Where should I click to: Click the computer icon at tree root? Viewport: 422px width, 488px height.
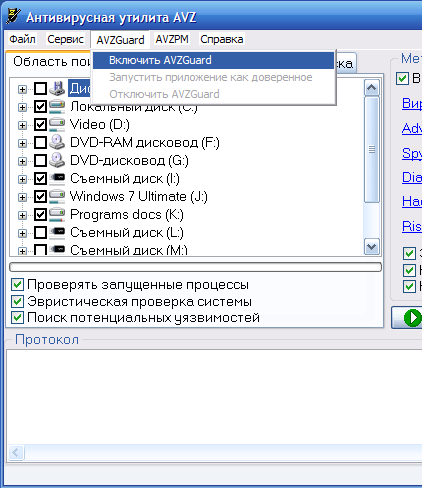(x=57, y=89)
